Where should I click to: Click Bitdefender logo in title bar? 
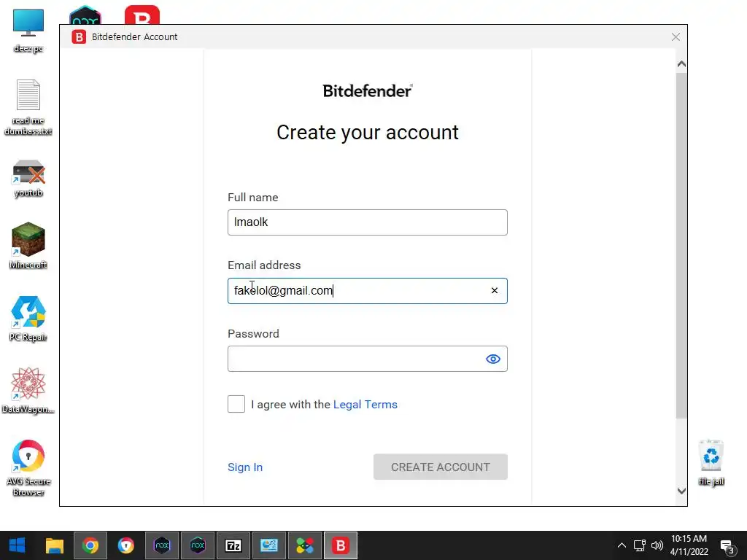click(79, 36)
